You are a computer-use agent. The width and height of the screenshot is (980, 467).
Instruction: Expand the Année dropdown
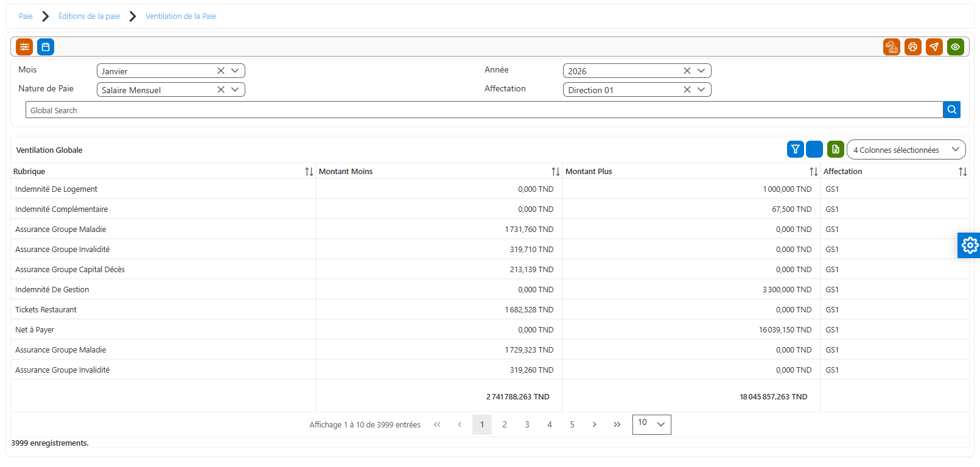[x=701, y=71]
